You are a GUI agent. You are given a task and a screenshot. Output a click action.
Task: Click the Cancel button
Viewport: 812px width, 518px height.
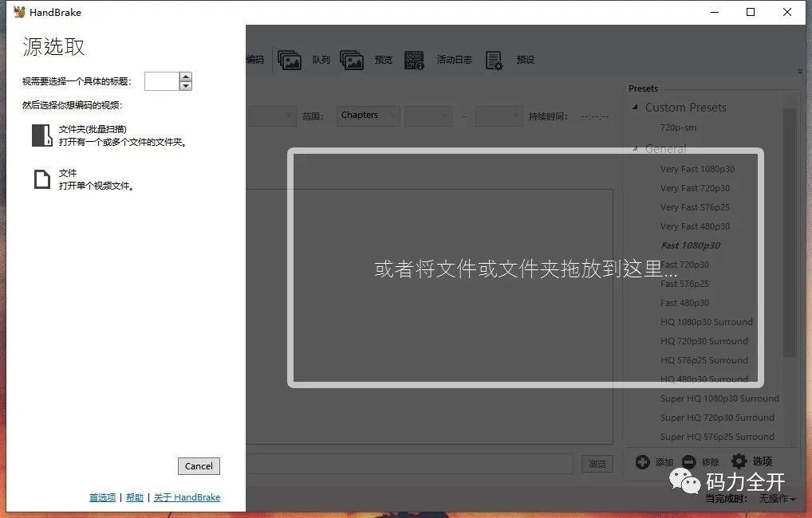click(199, 466)
